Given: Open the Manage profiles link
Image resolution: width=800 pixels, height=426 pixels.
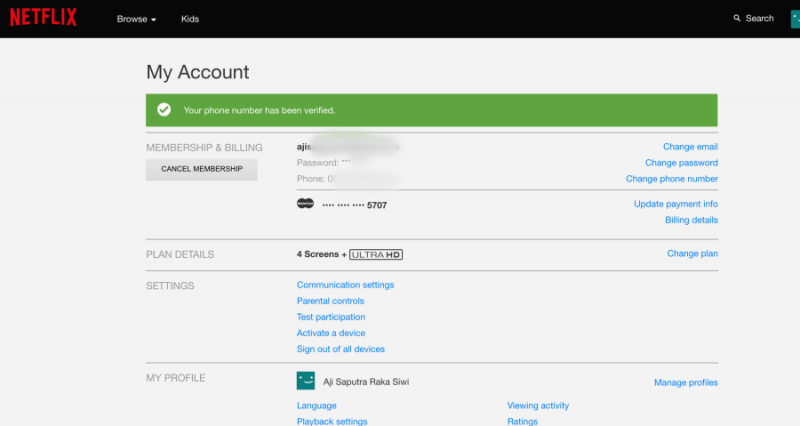Looking at the screenshot, I should tap(685, 382).
